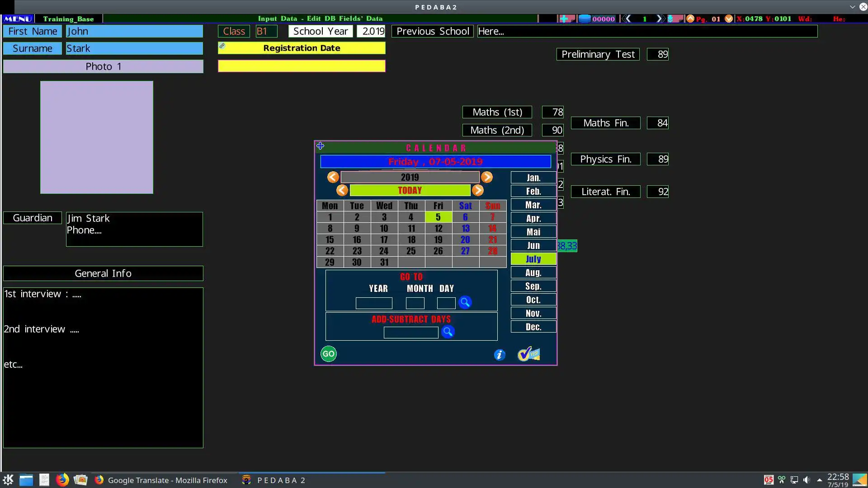This screenshot has width=868, height=488.
Task: Click the add record plus icon
Action: pos(564,19)
